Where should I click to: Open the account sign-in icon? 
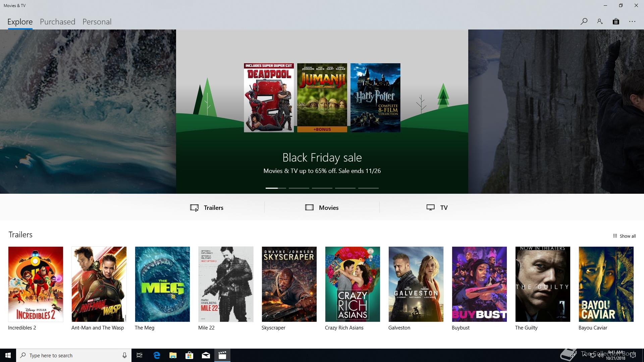click(600, 21)
